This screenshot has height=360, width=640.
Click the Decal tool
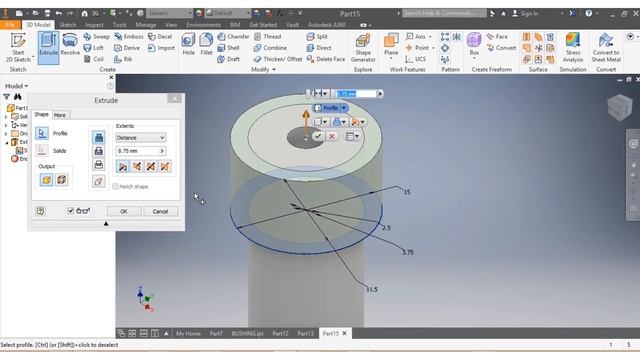coord(160,37)
